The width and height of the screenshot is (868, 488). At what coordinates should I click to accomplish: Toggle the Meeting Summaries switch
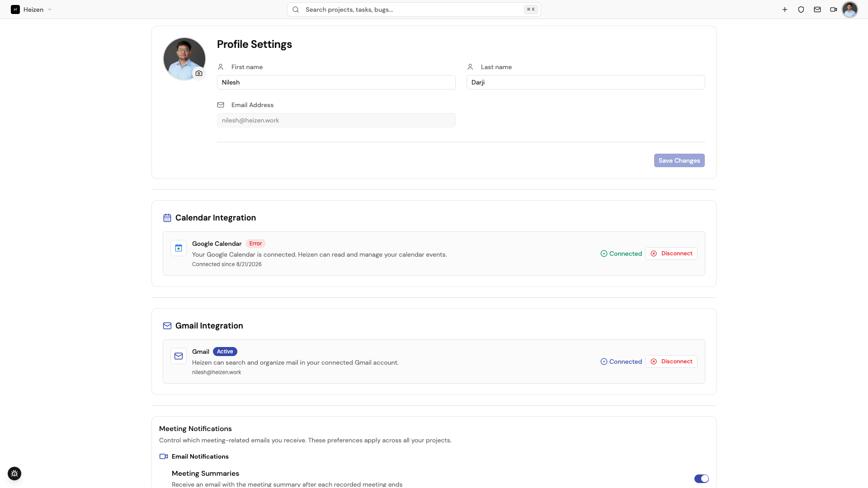coord(702,479)
